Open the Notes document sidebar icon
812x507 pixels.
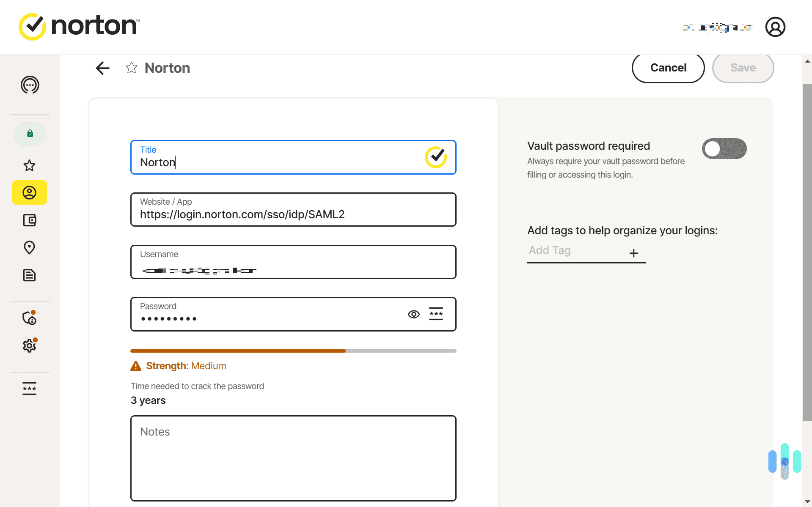29,275
